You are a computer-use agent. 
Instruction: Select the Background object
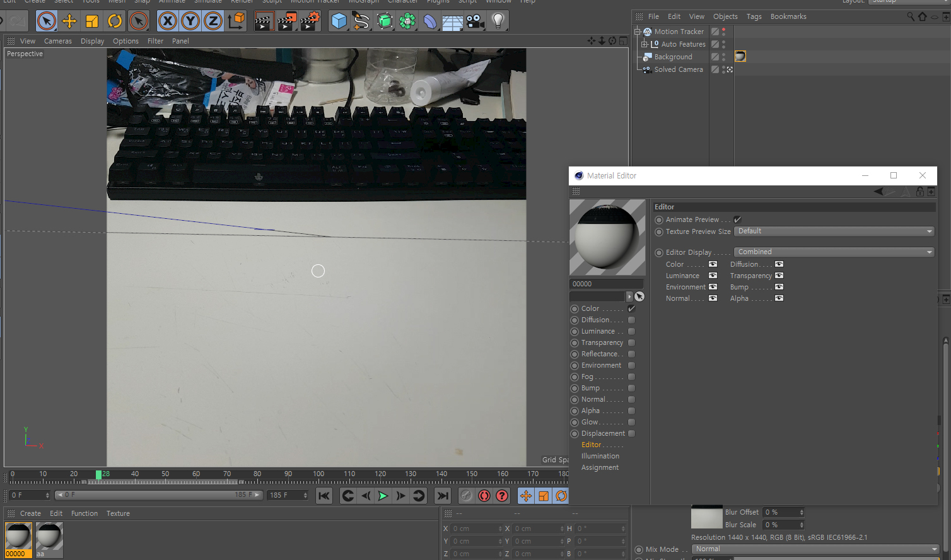click(x=673, y=57)
